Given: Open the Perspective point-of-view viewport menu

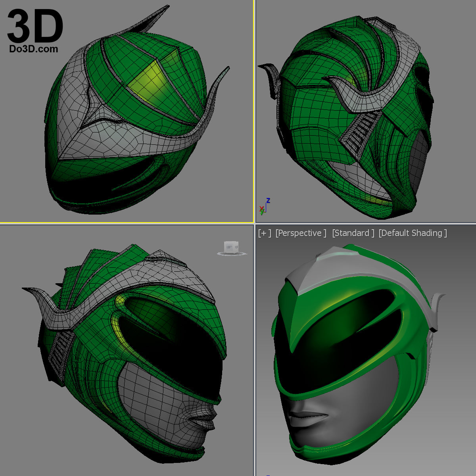Looking at the screenshot, I should [x=301, y=233].
